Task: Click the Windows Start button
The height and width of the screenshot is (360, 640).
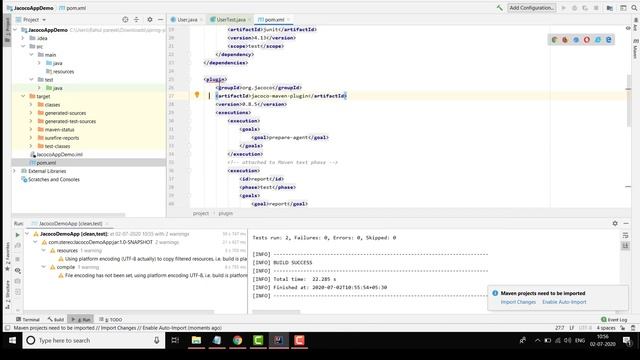Action: pos(12,340)
